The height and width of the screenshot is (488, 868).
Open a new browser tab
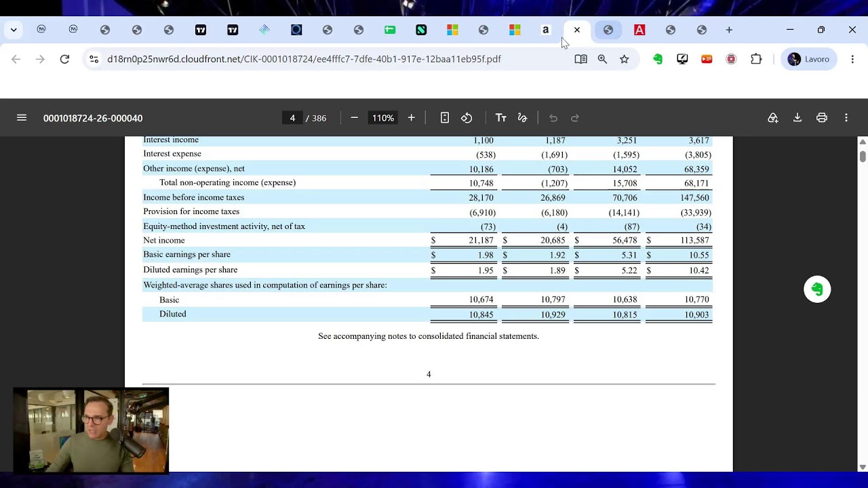(729, 30)
